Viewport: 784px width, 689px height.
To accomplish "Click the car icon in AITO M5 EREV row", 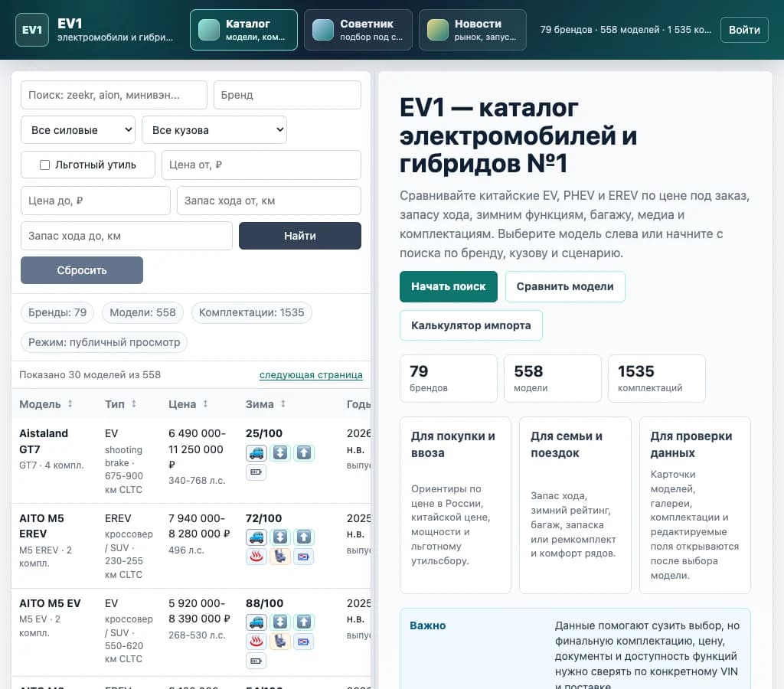I will click(x=256, y=537).
